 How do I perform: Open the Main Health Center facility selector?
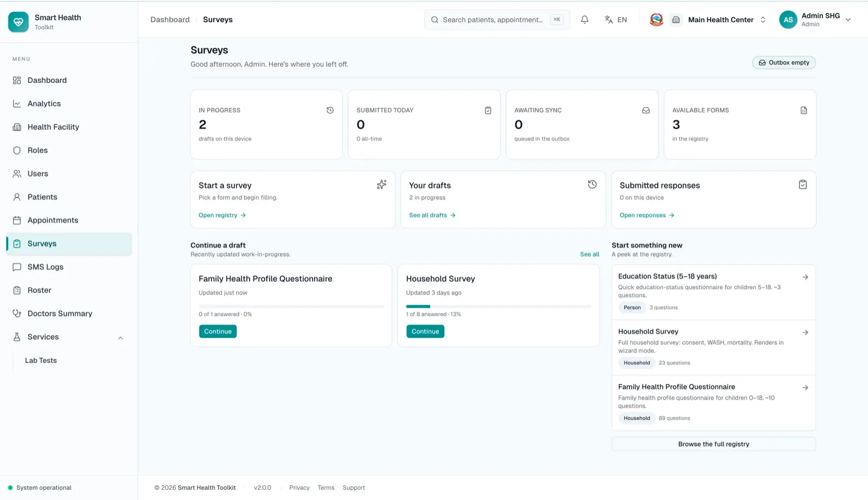[x=719, y=20]
